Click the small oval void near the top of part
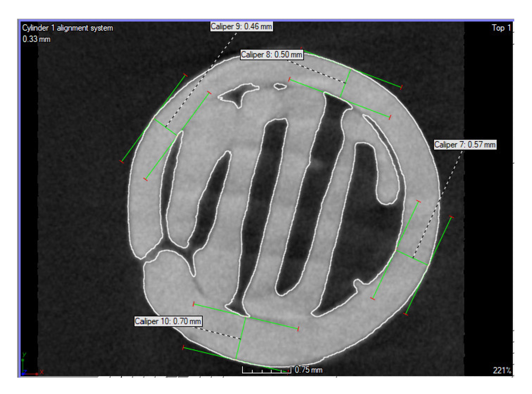This screenshot has width=532, height=394. click(280, 86)
